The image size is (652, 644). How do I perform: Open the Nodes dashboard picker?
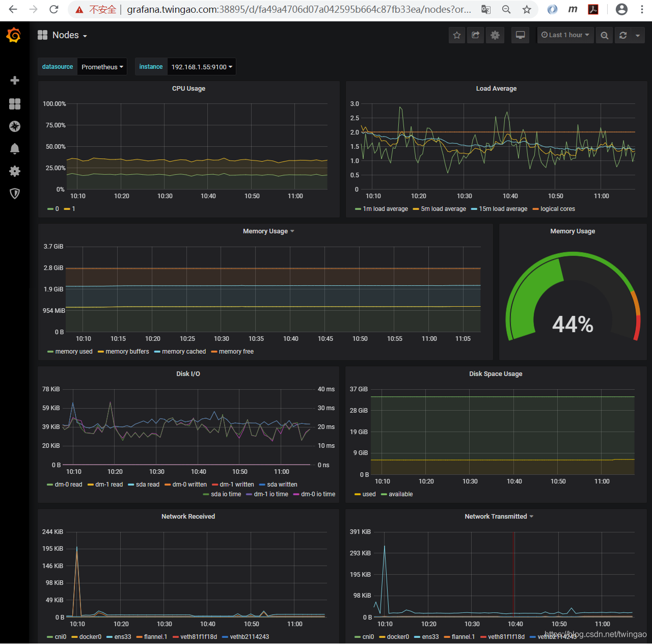point(63,35)
